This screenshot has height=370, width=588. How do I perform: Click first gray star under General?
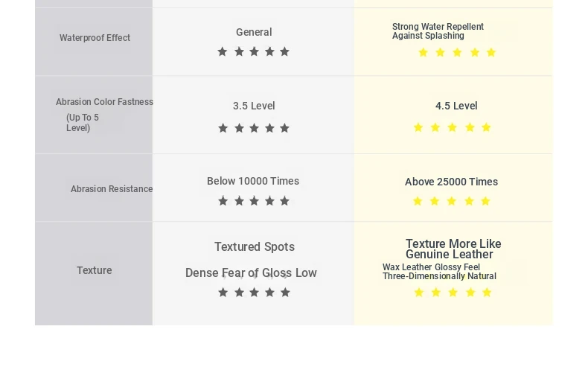pos(222,51)
